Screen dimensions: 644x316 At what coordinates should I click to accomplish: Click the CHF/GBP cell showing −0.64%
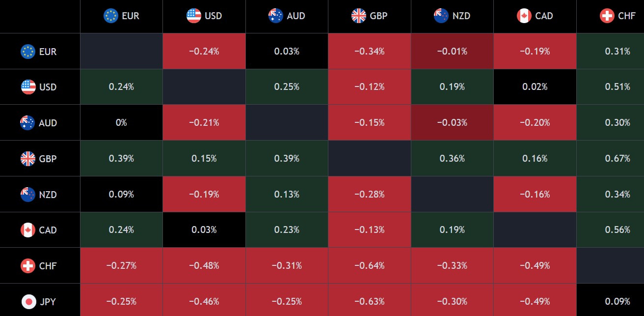pos(370,265)
